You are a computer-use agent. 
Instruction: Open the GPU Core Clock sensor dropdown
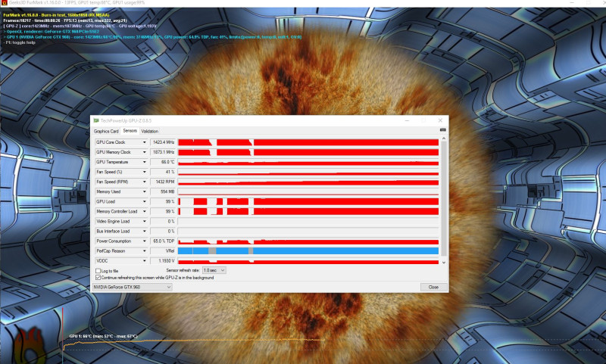[144, 142]
